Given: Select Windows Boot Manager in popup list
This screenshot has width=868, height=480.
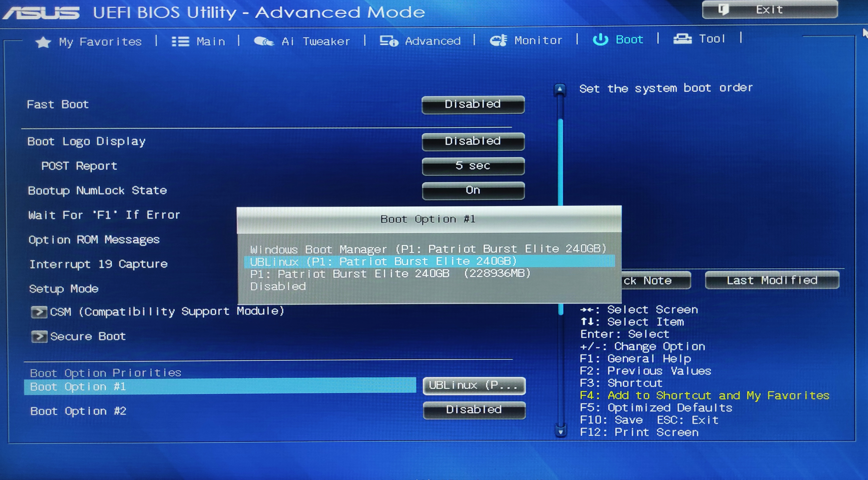Looking at the screenshot, I should coord(428,249).
